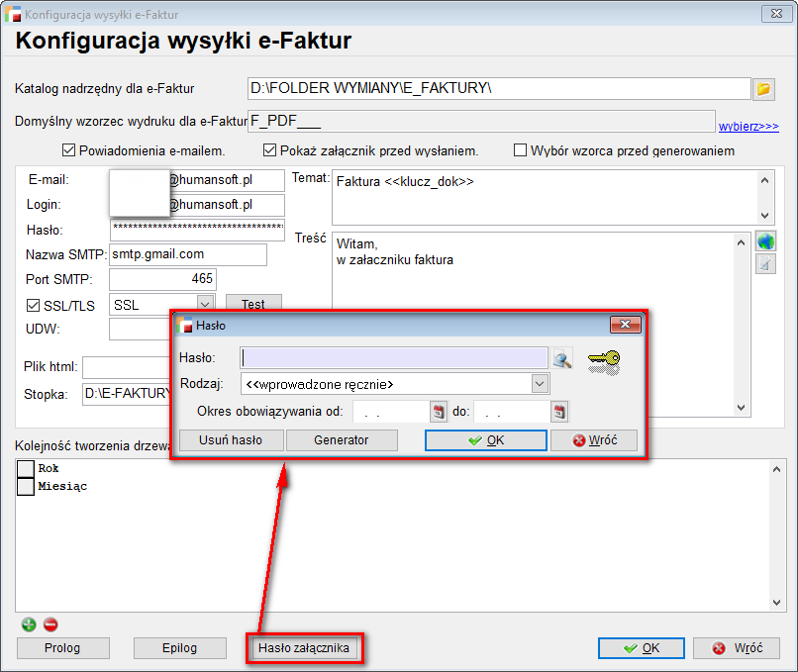Click the Domyślny wzorzec wydruku field

pyautogui.click(x=481, y=121)
